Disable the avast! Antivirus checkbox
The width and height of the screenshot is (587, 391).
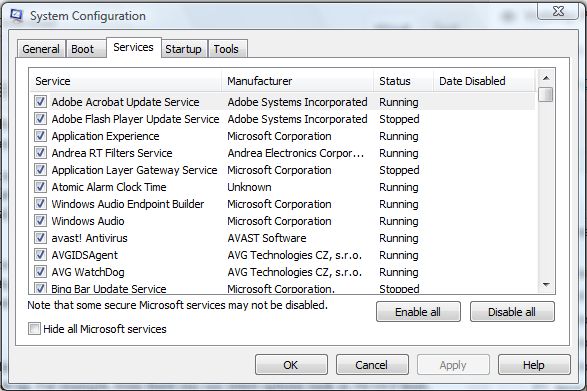40,238
